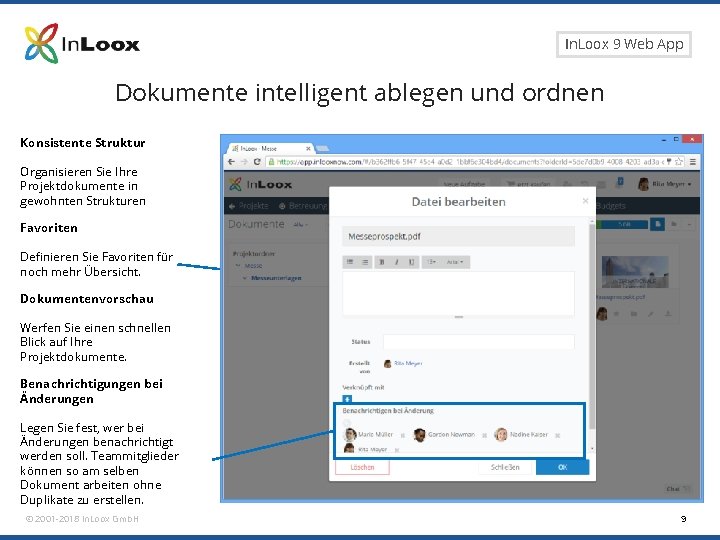
Task: Click the Status input field
Action: click(478, 342)
